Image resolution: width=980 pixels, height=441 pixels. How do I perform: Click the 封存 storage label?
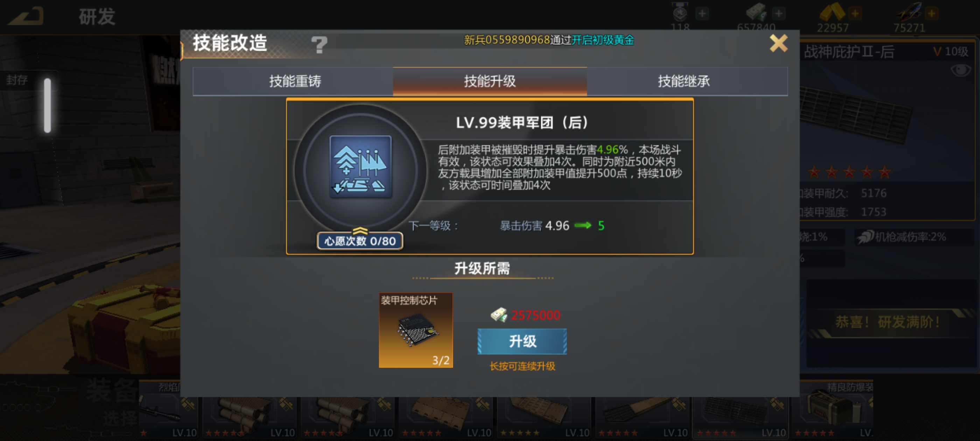pos(17,80)
